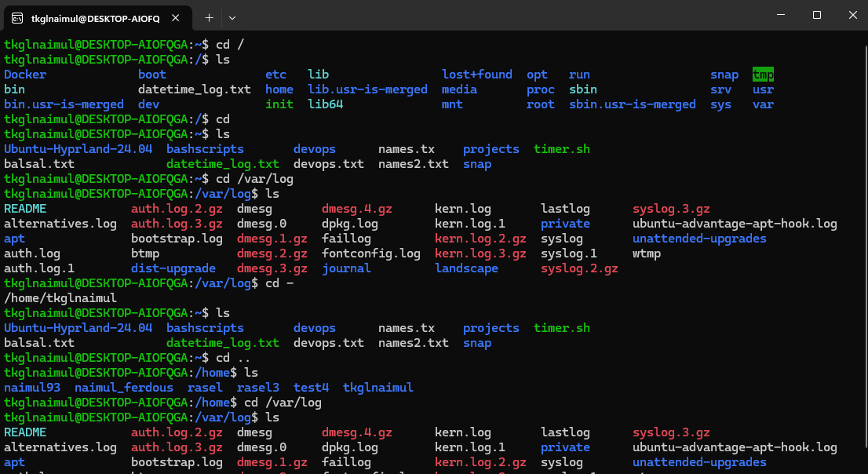Screen dimensions: 868x474
Task: Close the terminal window
Action: [852, 16]
